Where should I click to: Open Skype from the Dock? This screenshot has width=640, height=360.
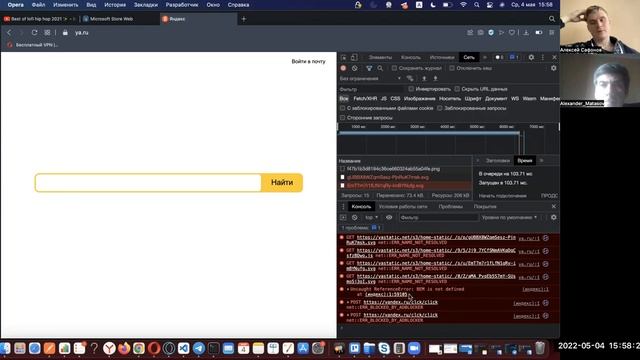click(384, 348)
